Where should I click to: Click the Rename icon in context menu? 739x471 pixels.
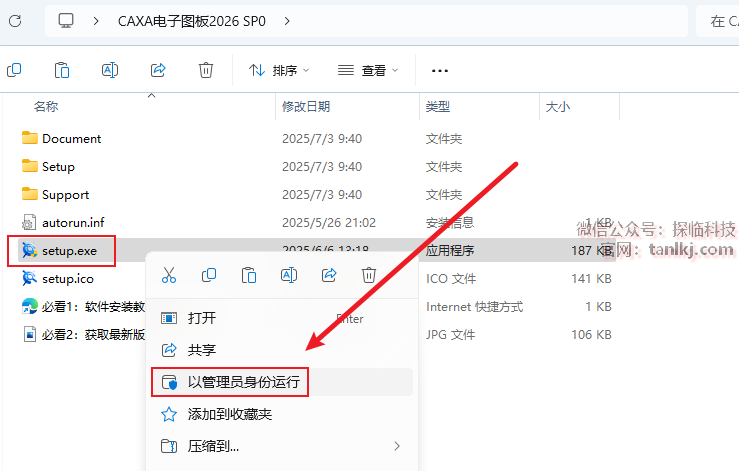tap(289, 275)
